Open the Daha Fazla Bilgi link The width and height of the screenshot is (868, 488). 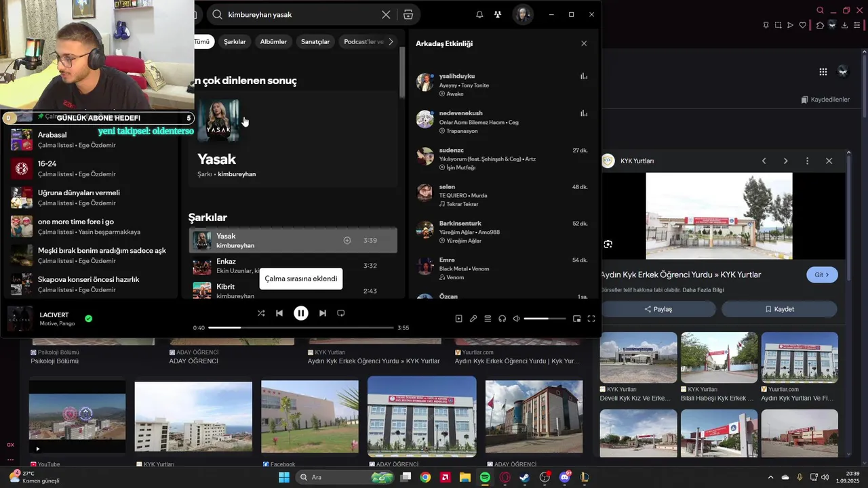tap(703, 290)
